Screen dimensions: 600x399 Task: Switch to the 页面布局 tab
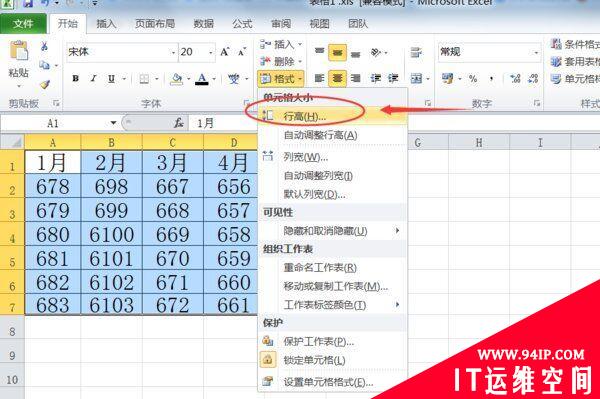click(155, 24)
